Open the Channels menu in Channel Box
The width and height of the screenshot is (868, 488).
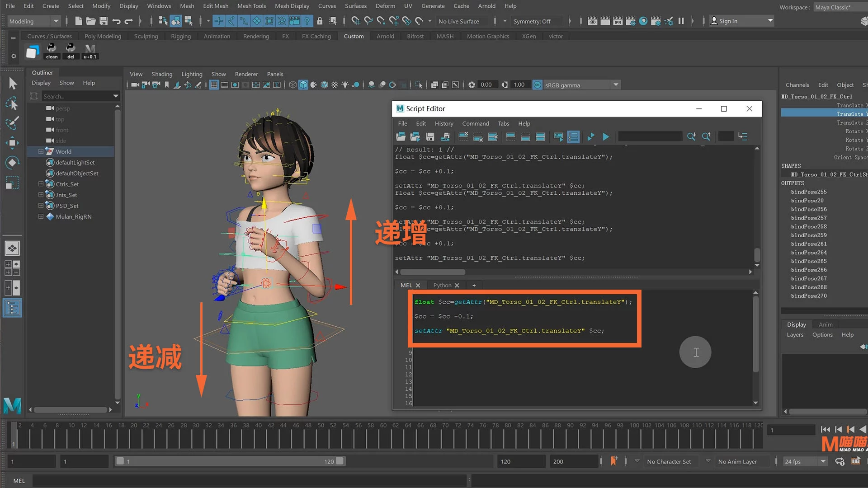click(797, 85)
